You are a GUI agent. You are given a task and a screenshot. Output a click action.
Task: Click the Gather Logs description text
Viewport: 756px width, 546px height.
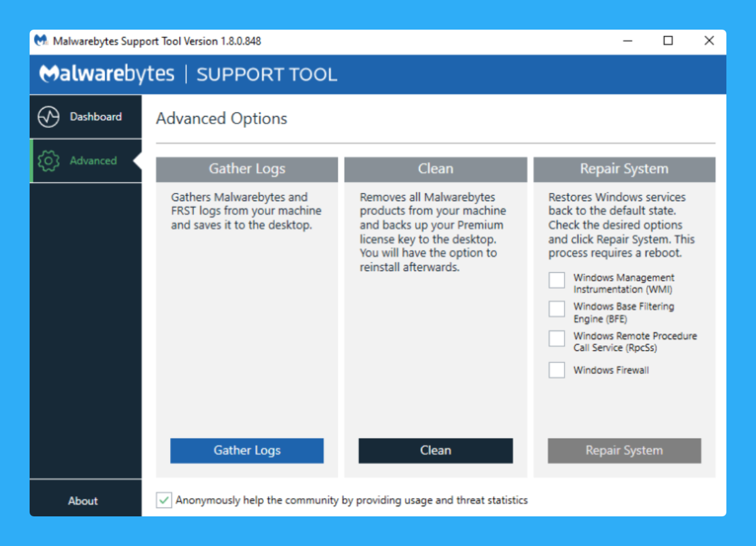click(246, 211)
